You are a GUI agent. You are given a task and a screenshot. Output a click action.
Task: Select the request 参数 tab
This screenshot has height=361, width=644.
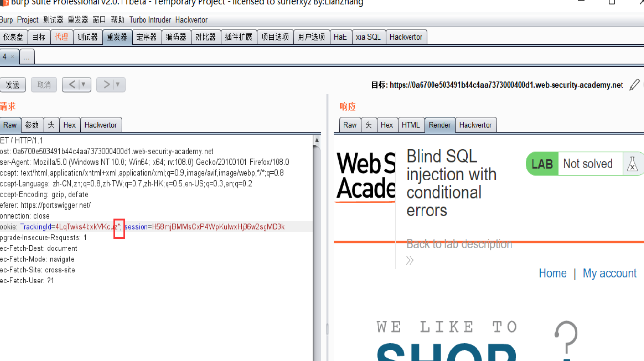(32, 125)
